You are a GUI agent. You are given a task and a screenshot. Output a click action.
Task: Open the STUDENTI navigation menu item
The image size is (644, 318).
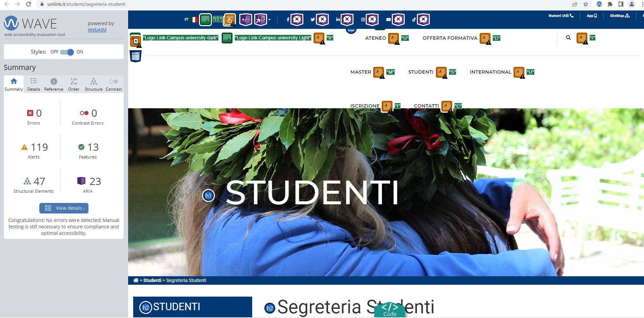[x=421, y=72]
